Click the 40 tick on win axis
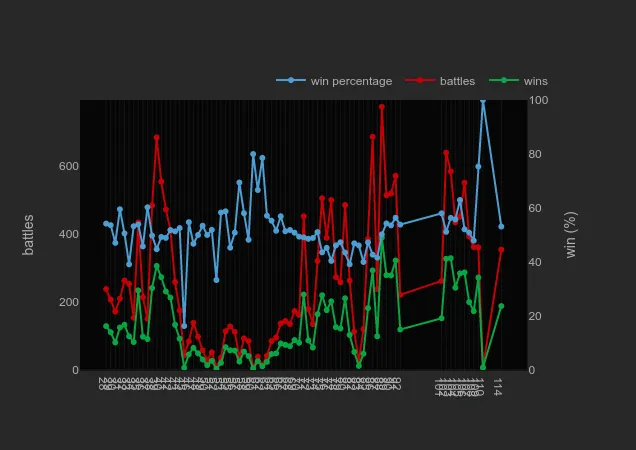Screen dimensions: 636x450 [x=535, y=262]
